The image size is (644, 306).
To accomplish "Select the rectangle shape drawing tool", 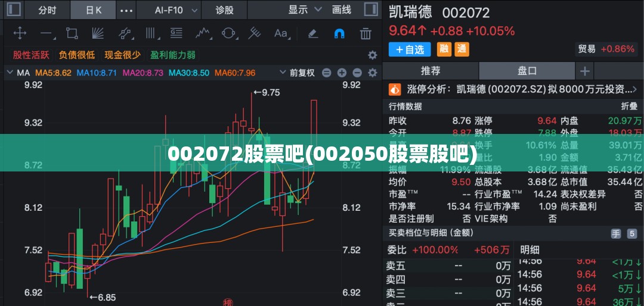I will 72,33.
